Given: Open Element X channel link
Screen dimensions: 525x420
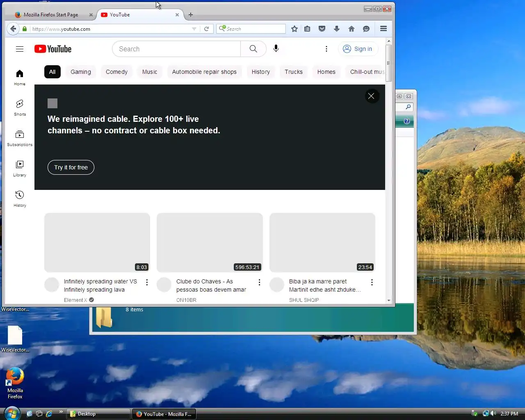Looking at the screenshot, I should coord(75,300).
